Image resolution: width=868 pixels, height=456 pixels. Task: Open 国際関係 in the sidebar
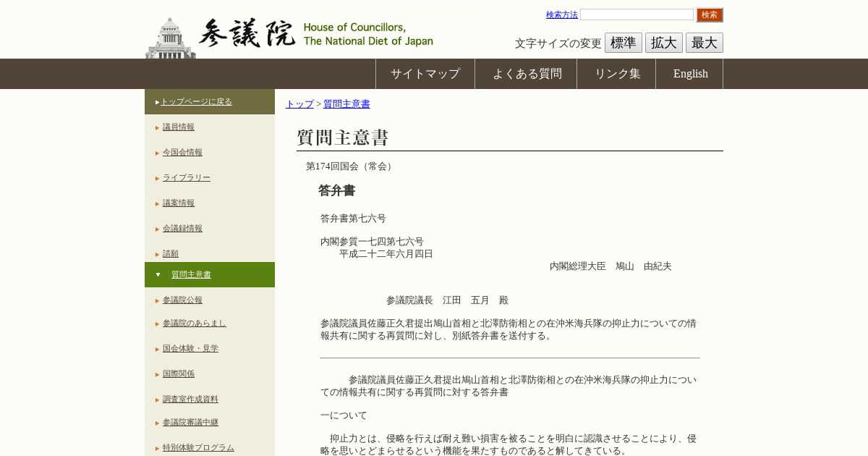(179, 373)
